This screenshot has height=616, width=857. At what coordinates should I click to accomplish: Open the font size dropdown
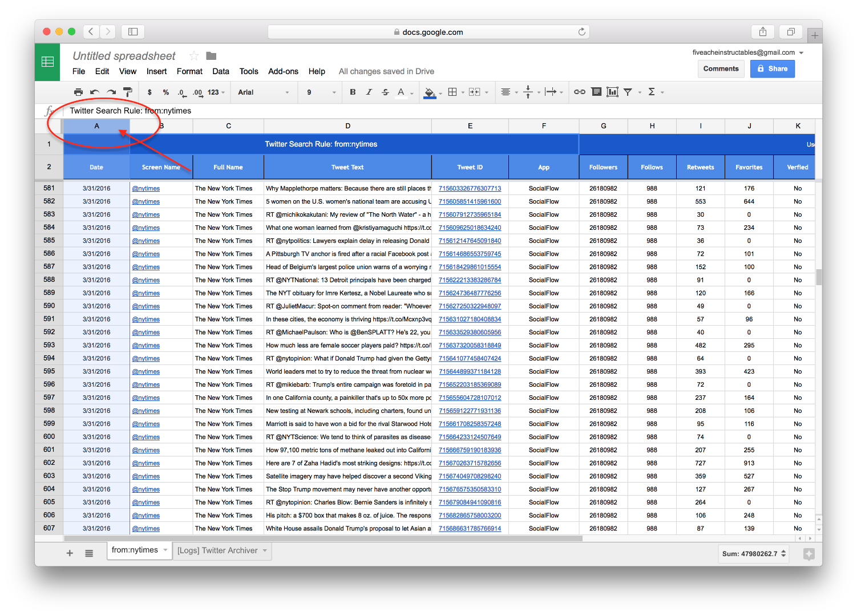coord(320,92)
